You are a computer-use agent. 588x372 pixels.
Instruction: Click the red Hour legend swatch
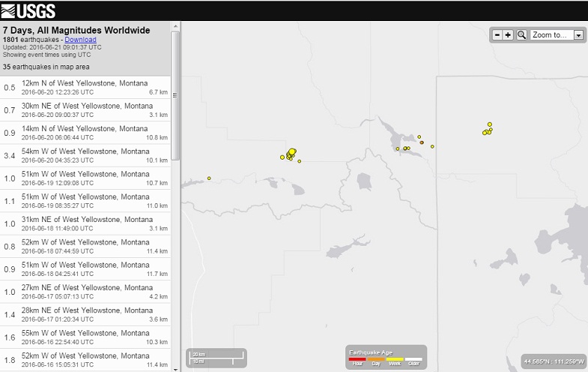tap(357, 358)
